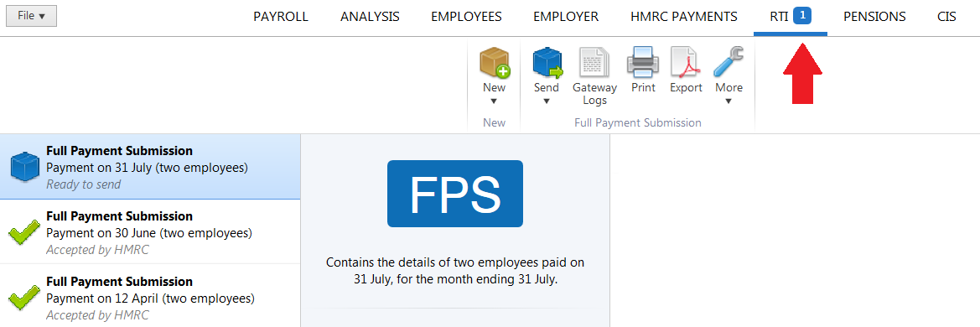Click the green checkmark beside 30 June submission

click(24, 235)
